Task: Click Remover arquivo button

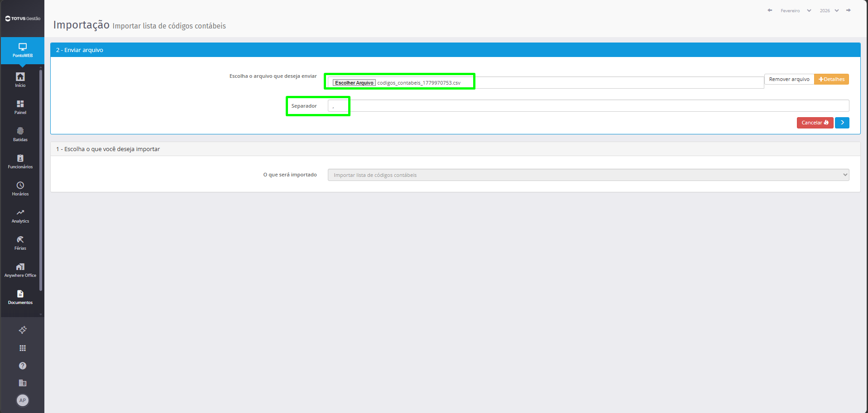Action: [x=789, y=79]
